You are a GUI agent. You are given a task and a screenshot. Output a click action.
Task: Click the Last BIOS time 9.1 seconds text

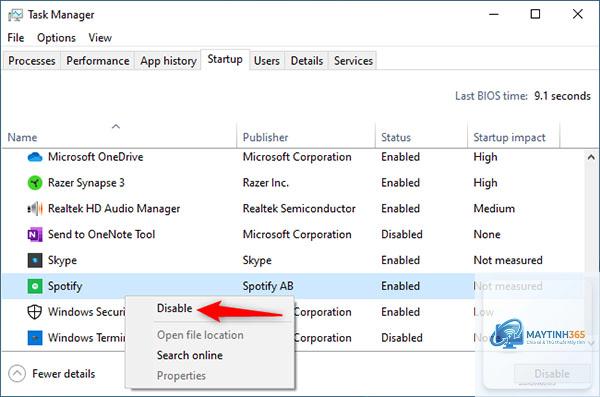pyautogui.click(x=523, y=96)
